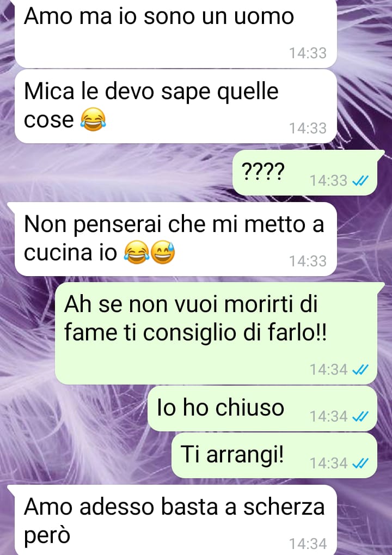Tap the 14:34 timestamp on the last received message
The width and height of the screenshot is (392, 555).
[x=308, y=544]
